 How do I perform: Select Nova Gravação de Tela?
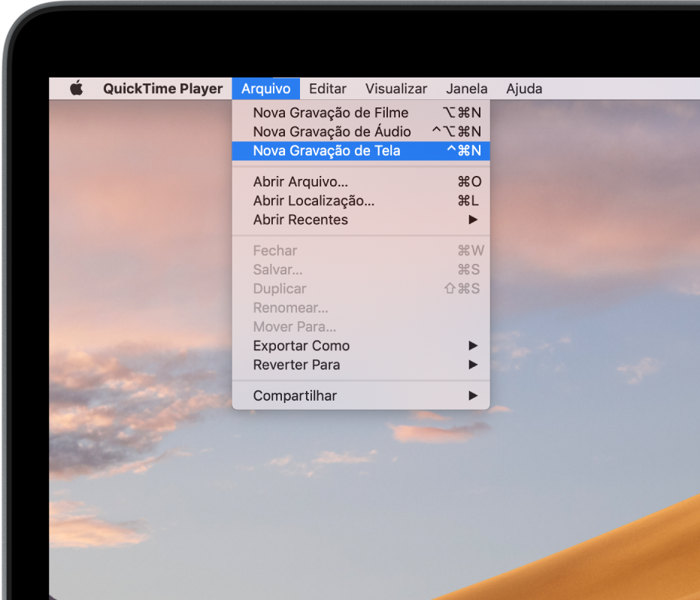point(361,150)
